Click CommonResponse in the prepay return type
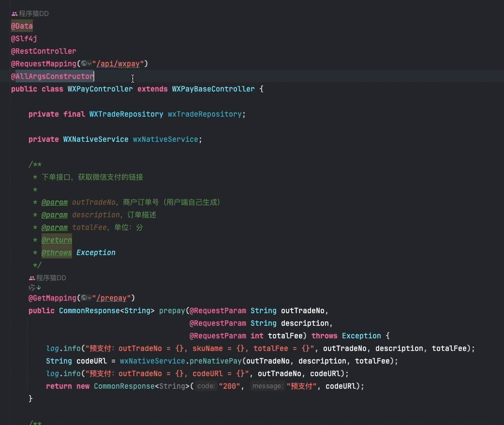The width and height of the screenshot is (504, 425). tap(89, 311)
